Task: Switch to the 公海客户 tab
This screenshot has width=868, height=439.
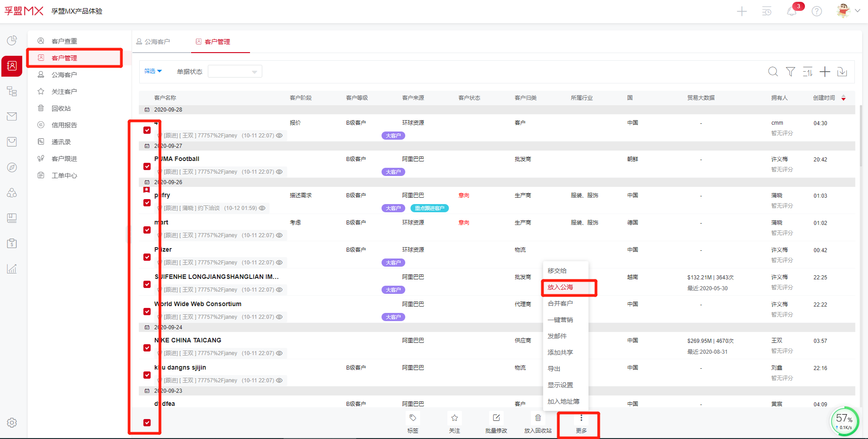Action: click(x=153, y=42)
